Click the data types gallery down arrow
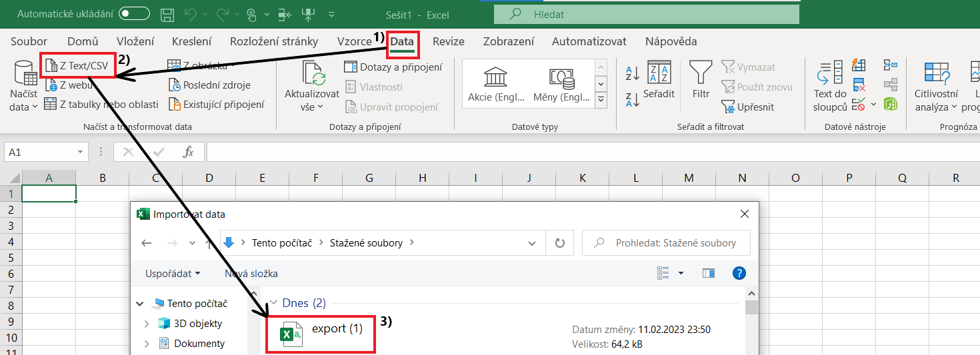980x355 pixels. pyautogui.click(x=601, y=84)
